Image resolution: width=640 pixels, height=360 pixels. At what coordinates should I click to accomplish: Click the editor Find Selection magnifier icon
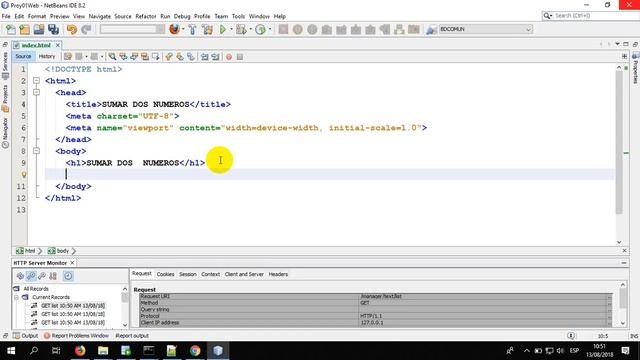(112, 57)
